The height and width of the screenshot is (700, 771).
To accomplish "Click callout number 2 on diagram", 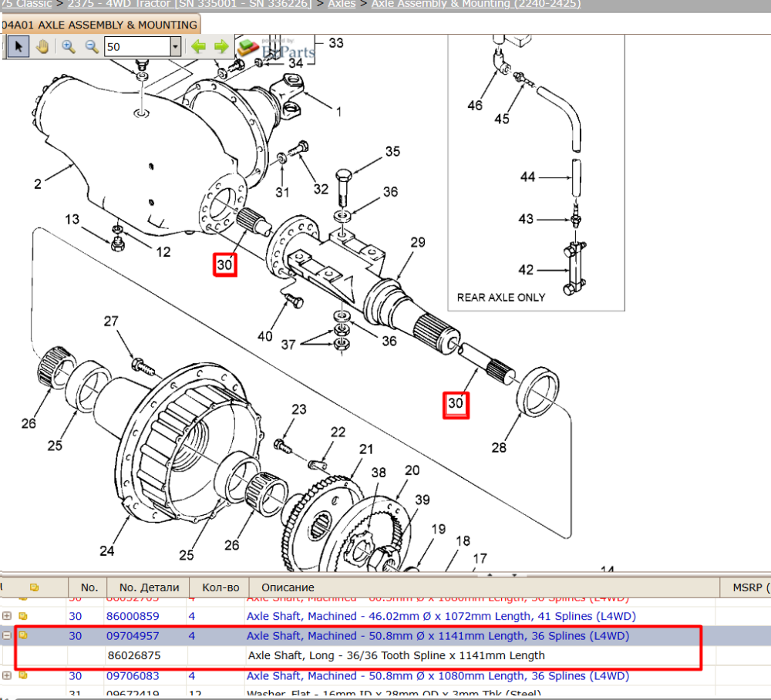I will pyautogui.click(x=38, y=183).
